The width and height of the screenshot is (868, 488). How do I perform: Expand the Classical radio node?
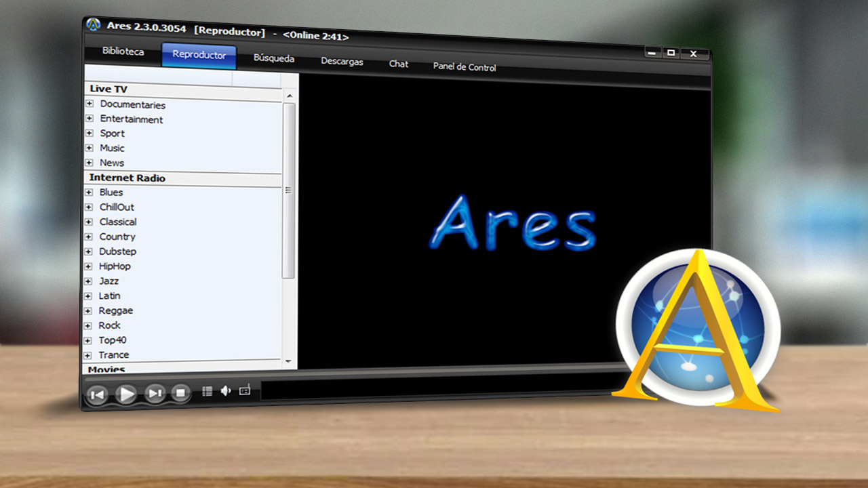[x=89, y=222]
